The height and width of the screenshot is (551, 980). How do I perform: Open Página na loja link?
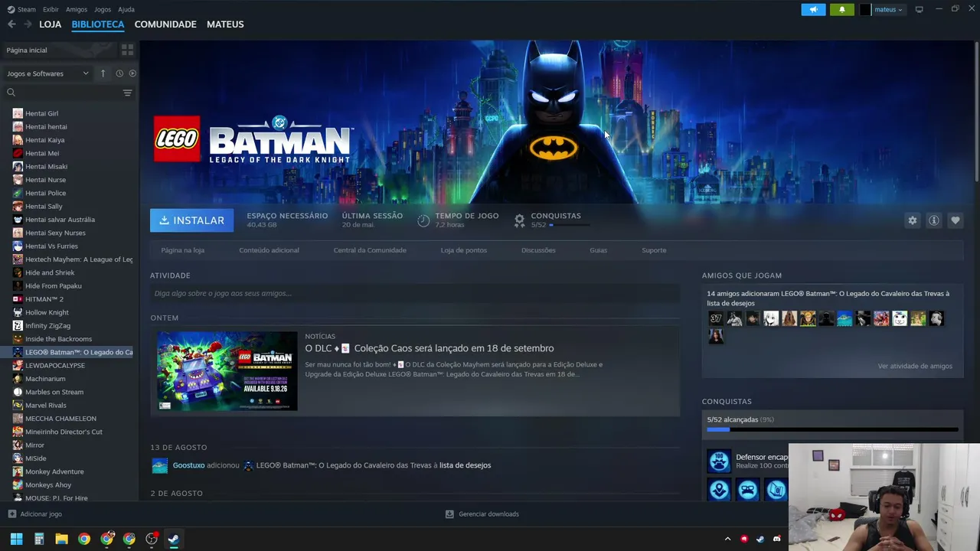point(183,250)
